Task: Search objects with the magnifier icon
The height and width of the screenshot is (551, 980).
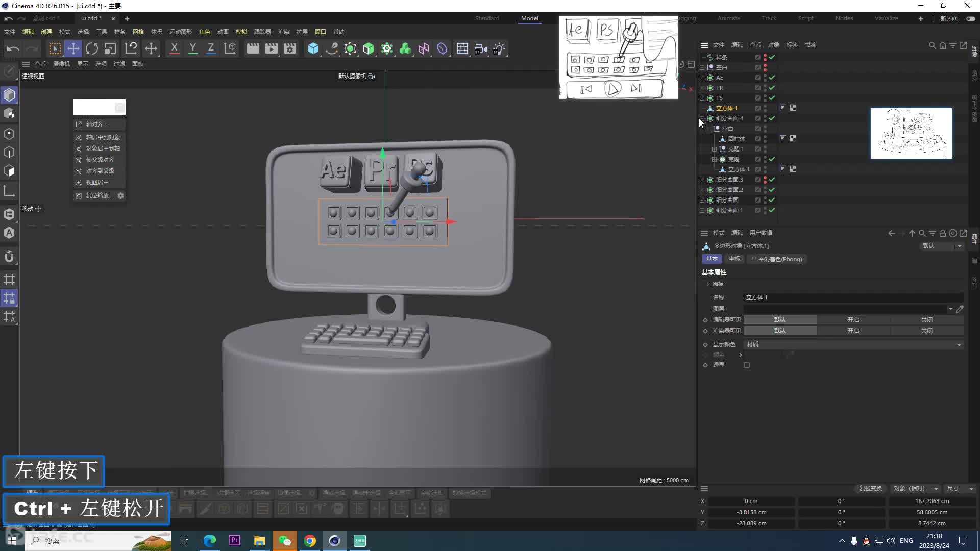Action: point(932,45)
